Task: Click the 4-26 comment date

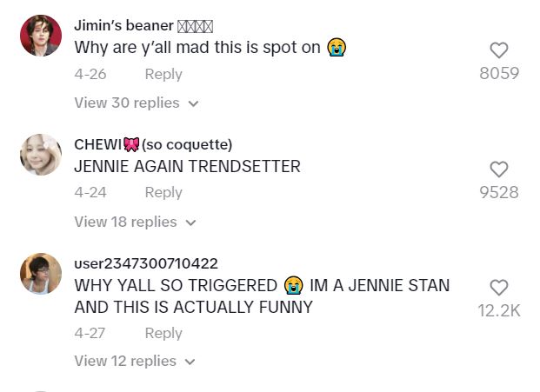Action: tap(90, 74)
